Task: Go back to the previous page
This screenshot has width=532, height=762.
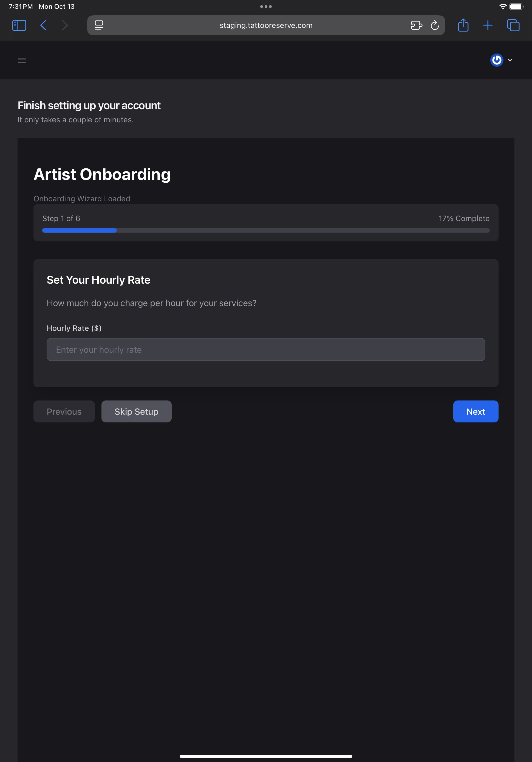Action: (x=44, y=25)
